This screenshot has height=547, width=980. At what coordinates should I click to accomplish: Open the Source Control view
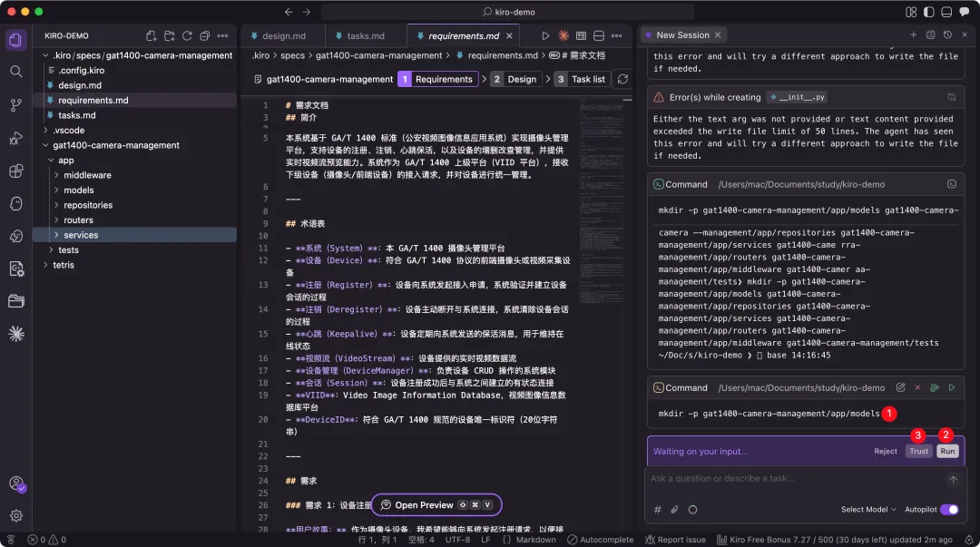16,105
